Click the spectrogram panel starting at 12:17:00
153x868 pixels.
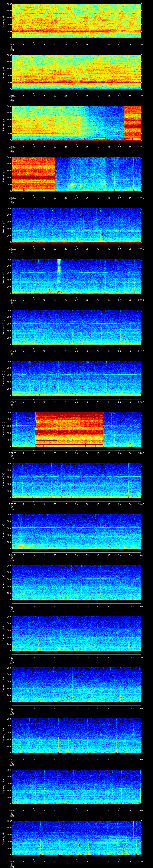[76, 174]
